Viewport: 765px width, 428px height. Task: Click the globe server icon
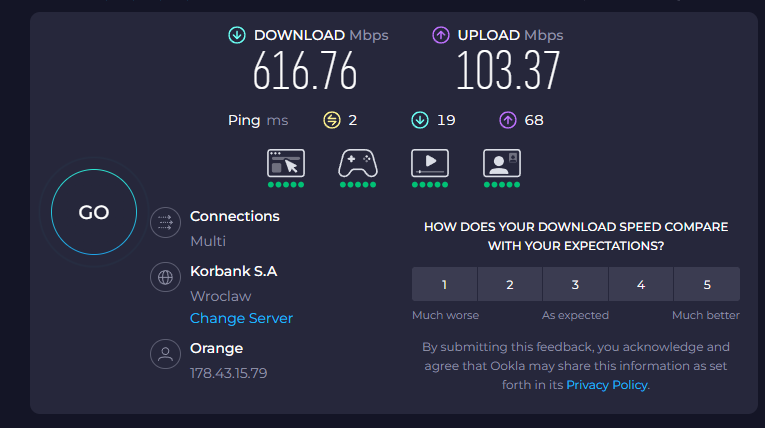coord(163,278)
